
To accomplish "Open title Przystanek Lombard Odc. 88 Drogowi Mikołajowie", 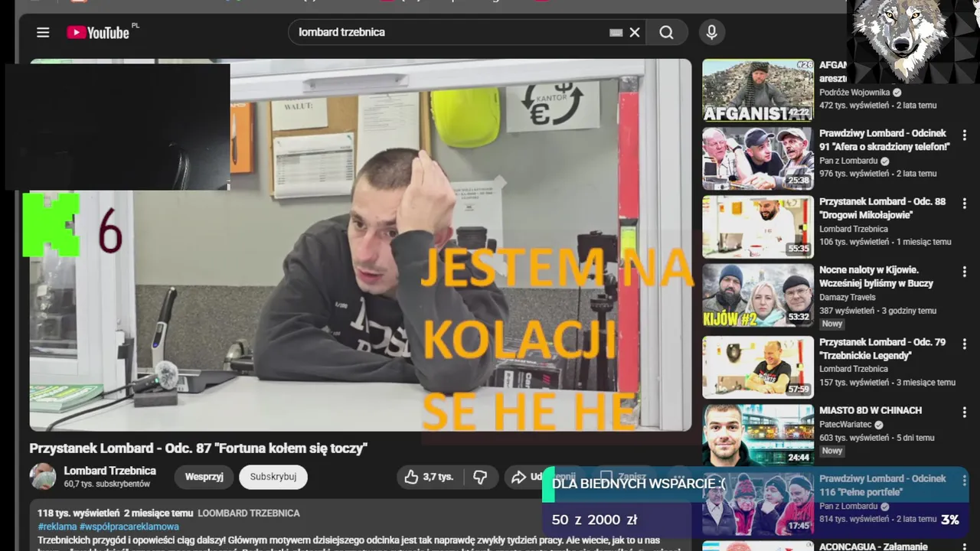I will coord(882,208).
